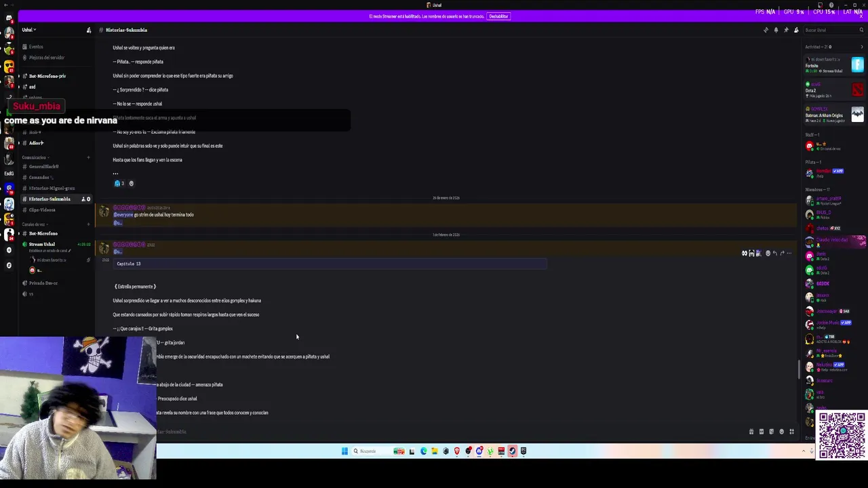Click the Deshabilitar button in the banner
This screenshot has width=868, height=488.
pyautogui.click(x=498, y=16)
